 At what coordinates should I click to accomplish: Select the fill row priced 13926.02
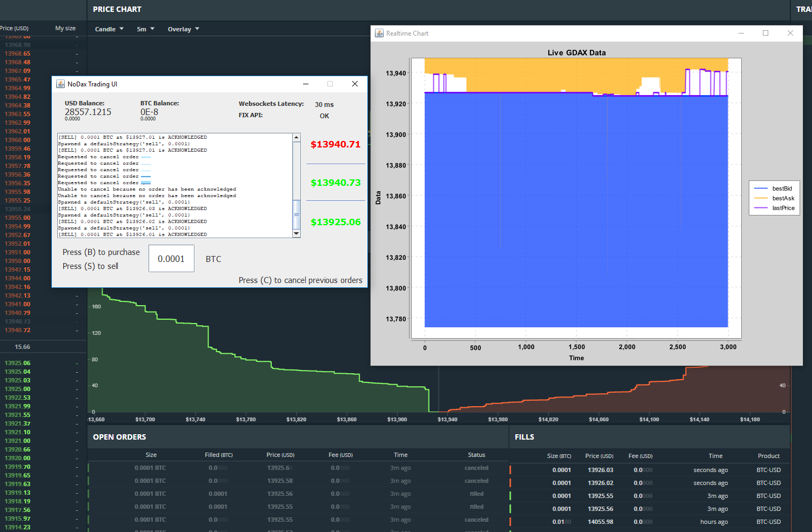pyautogui.click(x=649, y=483)
